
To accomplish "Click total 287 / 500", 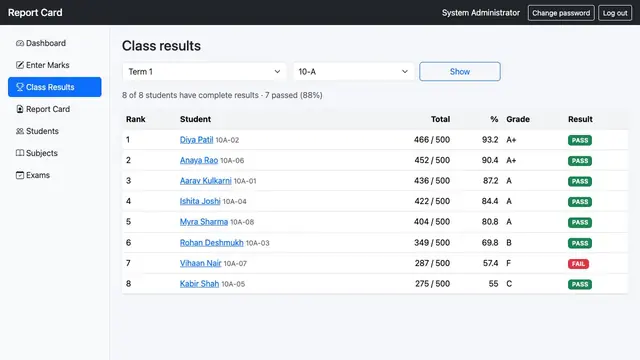I will [x=432, y=263].
